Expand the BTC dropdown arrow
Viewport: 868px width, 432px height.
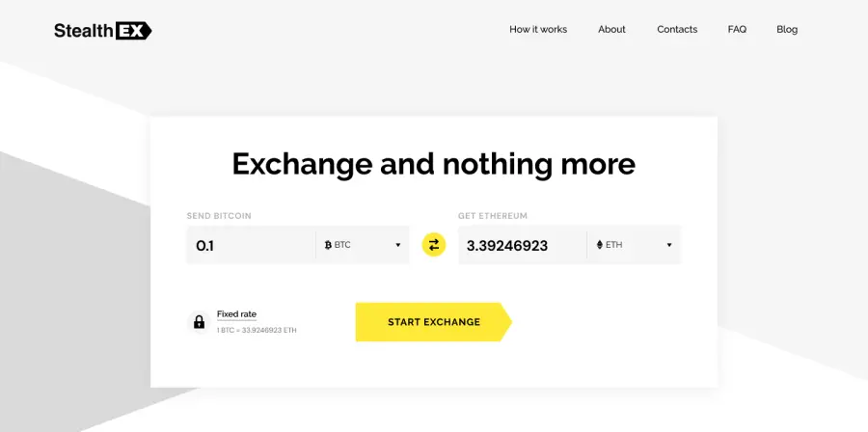(x=397, y=245)
